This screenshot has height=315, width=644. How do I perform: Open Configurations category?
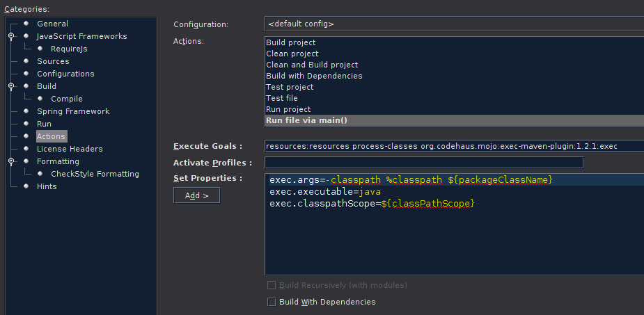click(x=65, y=74)
